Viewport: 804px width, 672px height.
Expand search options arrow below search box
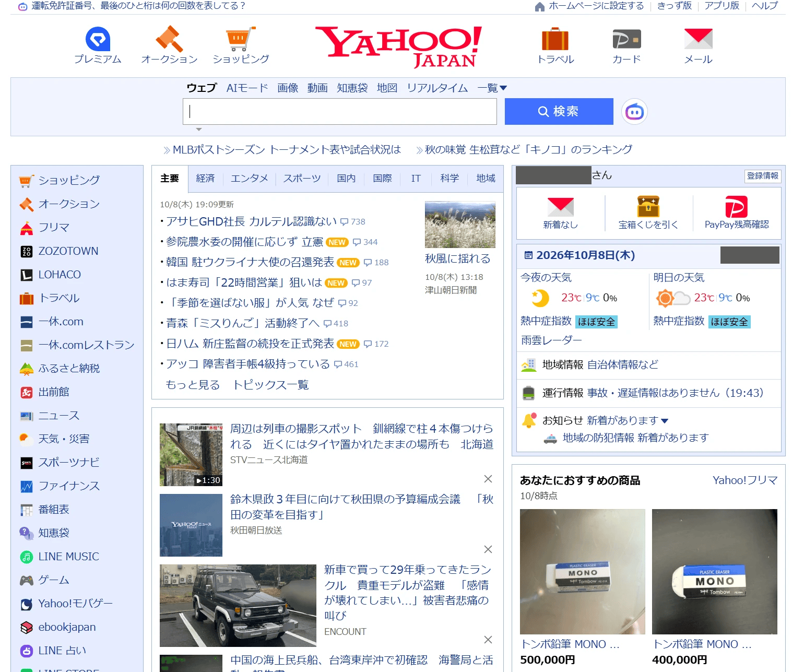[198, 129]
